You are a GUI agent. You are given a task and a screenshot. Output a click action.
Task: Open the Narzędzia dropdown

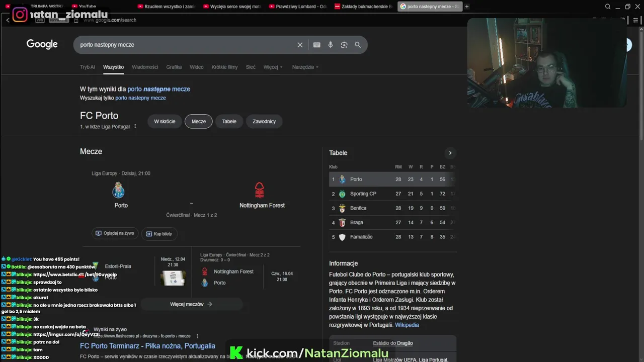pos(305,67)
